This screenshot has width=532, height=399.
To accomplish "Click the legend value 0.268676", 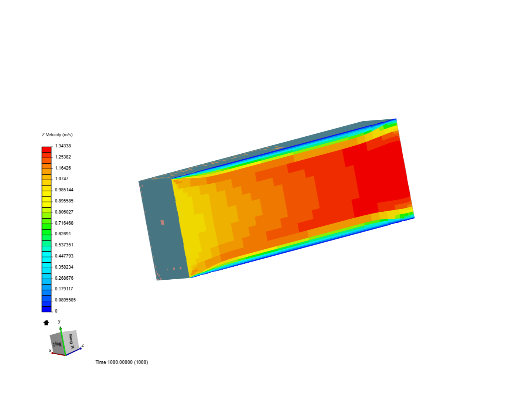I will click(64, 278).
